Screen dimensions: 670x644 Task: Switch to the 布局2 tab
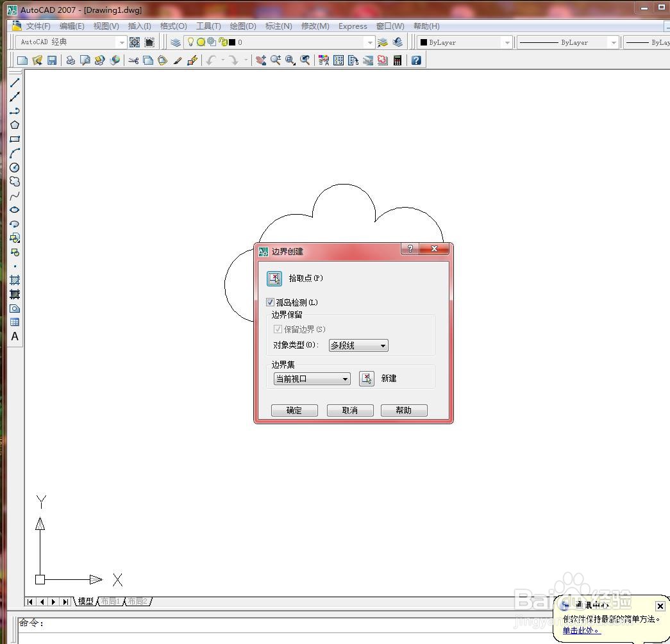(x=137, y=601)
